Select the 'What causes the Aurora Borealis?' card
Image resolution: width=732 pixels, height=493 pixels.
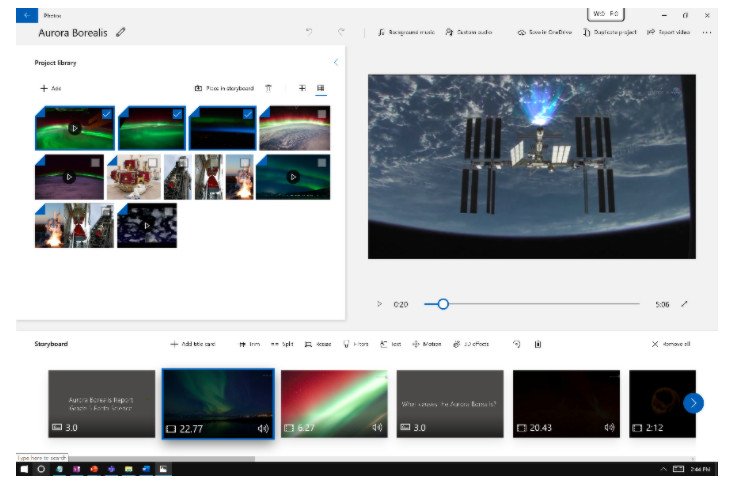point(450,404)
